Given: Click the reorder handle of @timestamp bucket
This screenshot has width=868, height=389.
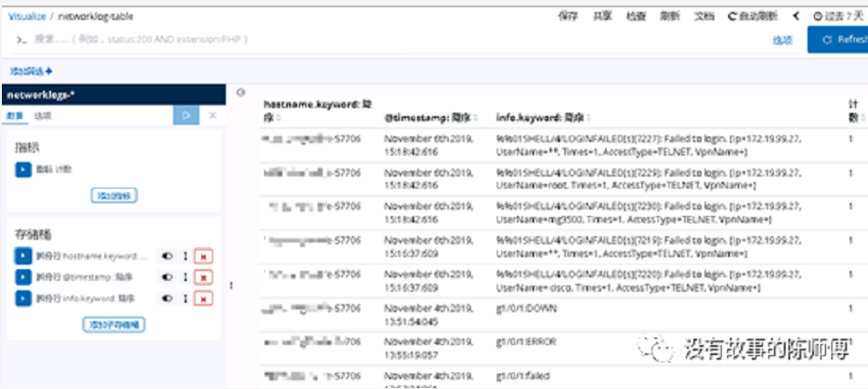Looking at the screenshot, I should [x=186, y=277].
